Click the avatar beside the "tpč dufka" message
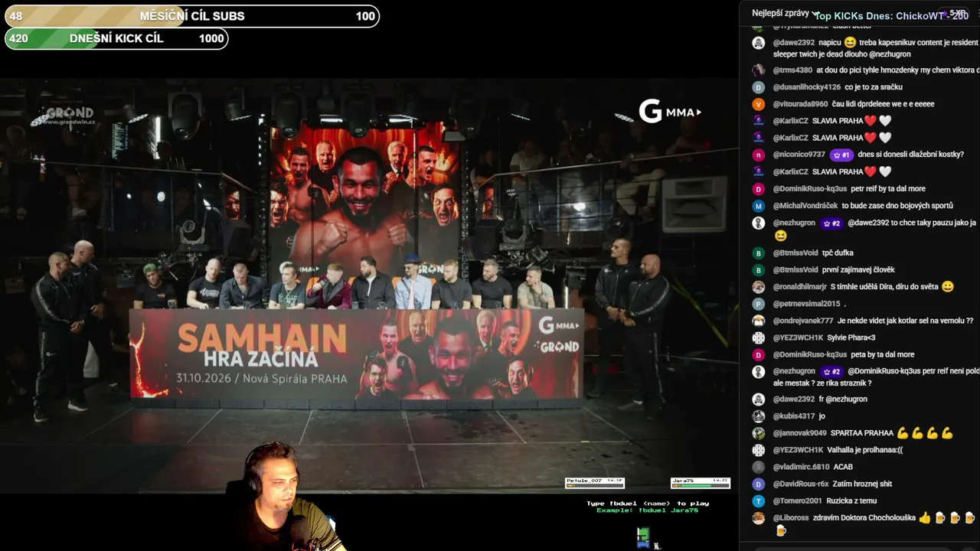This screenshot has width=980, height=551. pyautogui.click(x=759, y=253)
